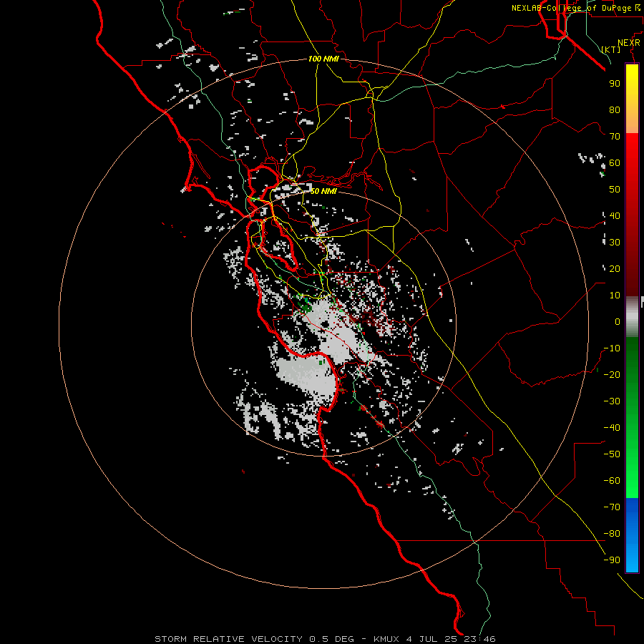644x644 pixels.
Task: Click the blue bottom segment of the color bar
Action: tap(632, 535)
